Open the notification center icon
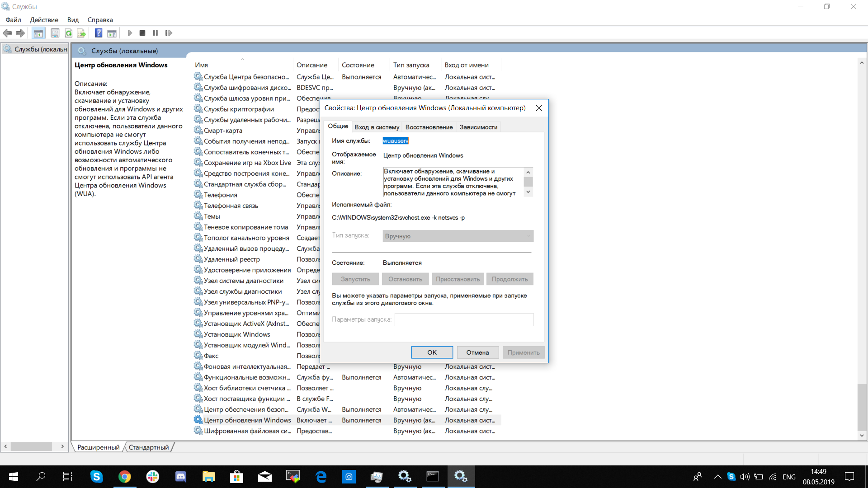868x488 pixels. (x=849, y=477)
